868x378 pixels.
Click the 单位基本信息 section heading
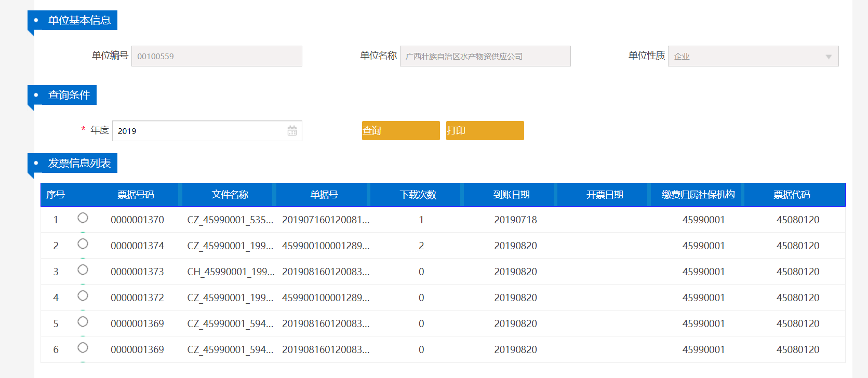click(79, 20)
